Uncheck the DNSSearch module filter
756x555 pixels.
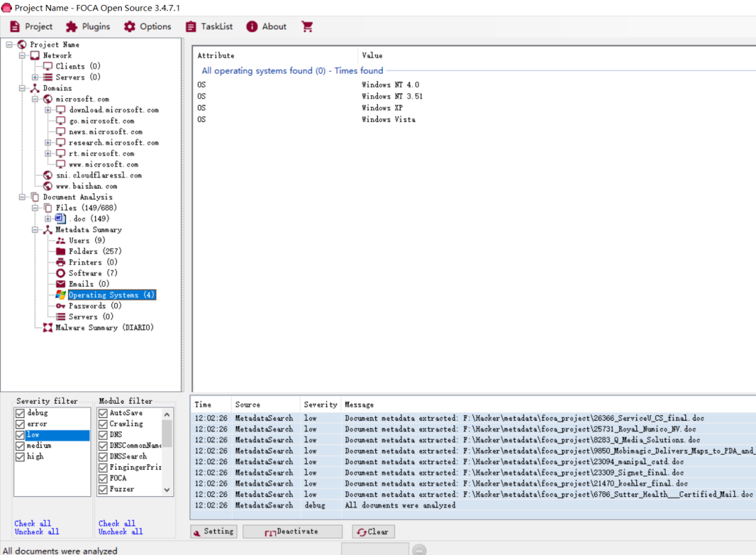103,456
